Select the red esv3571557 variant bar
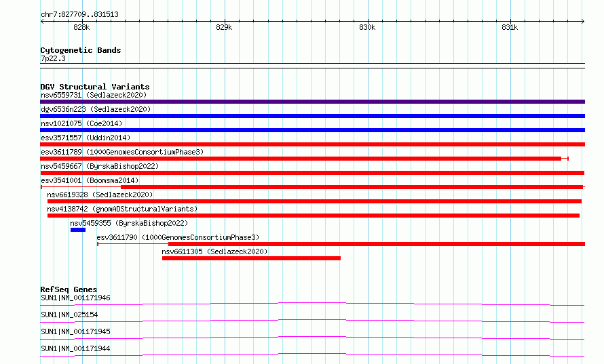The width and height of the screenshot is (604, 364). point(312,144)
